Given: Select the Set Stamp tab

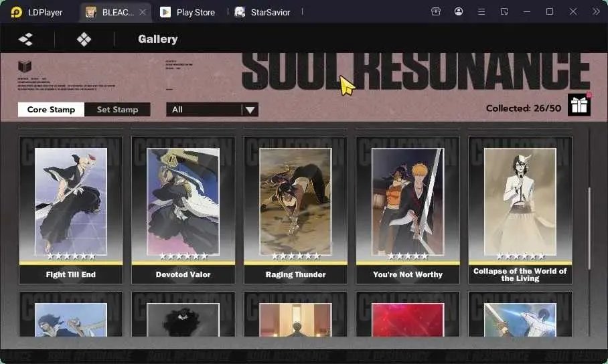Looking at the screenshot, I should 117,110.
